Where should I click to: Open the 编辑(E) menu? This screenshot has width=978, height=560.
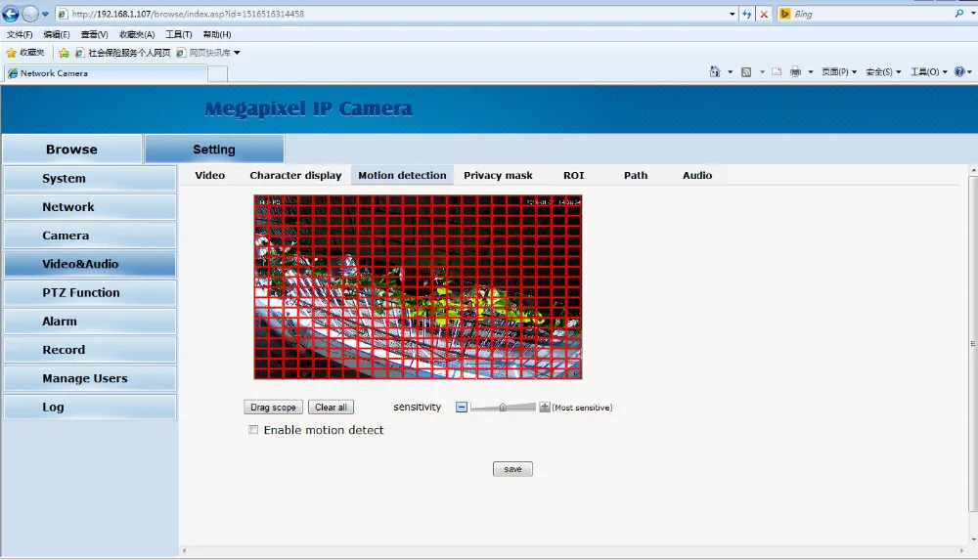pos(56,34)
